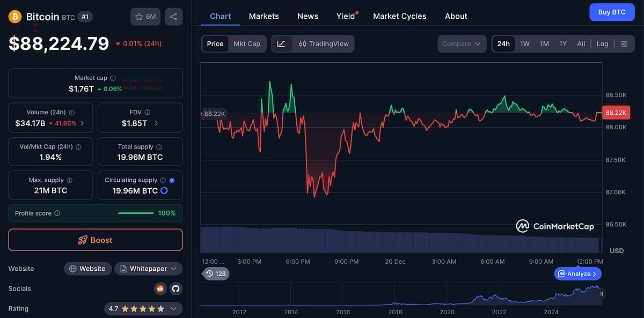The width and height of the screenshot is (644, 318).
Task: Click the Profile score progress bar
Action: tap(136, 213)
